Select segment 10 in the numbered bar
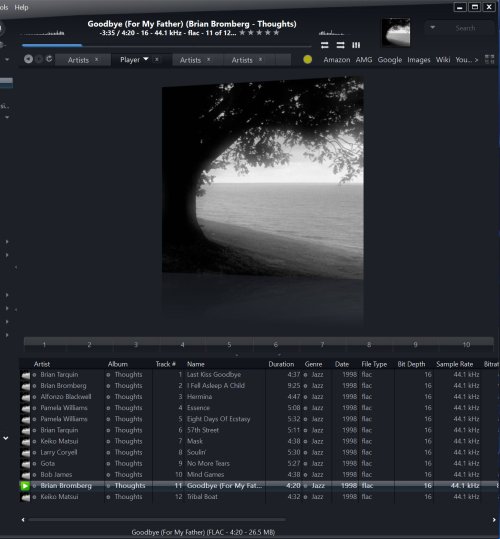The width and height of the screenshot is (500, 539). pyautogui.click(x=466, y=344)
